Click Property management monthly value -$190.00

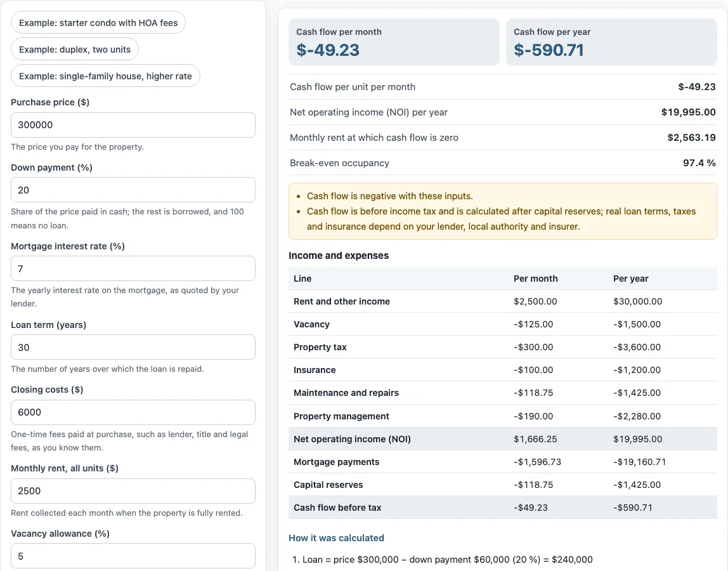click(x=533, y=416)
